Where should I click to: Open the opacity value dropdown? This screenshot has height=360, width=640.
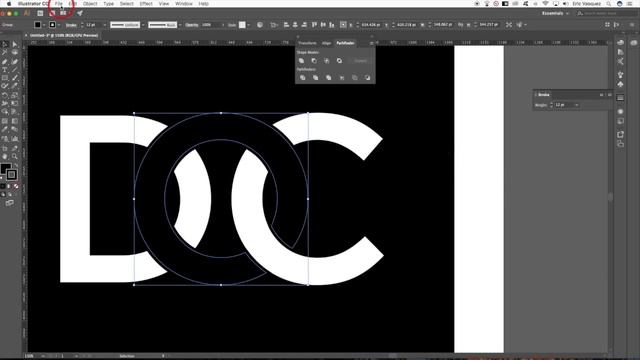tap(223, 25)
